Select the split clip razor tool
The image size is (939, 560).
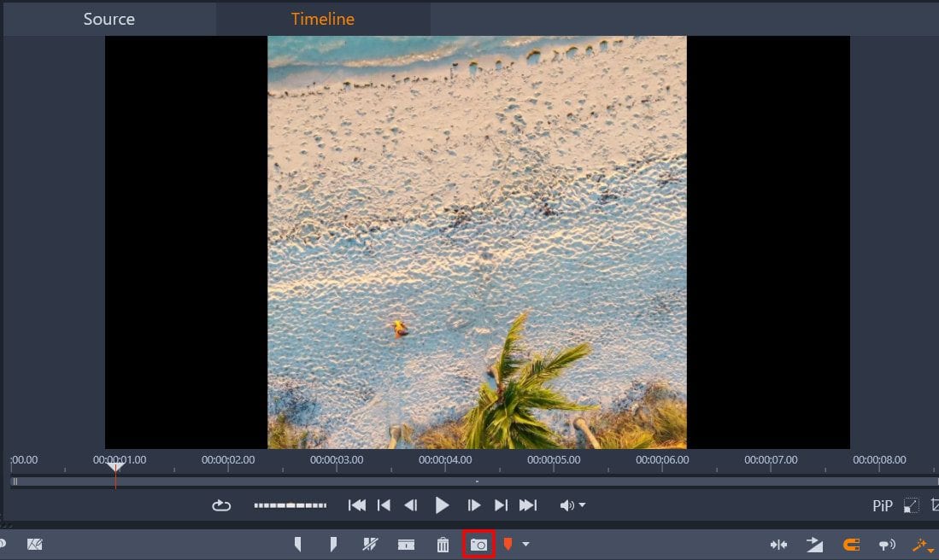tap(370, 544)
